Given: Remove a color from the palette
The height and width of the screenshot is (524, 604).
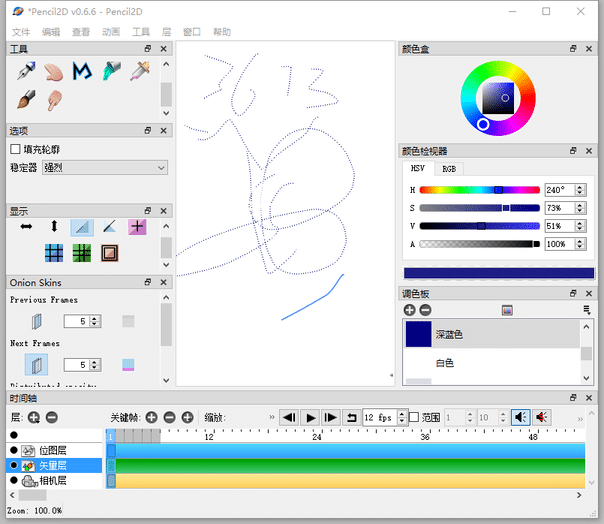Looking at the screenshot, I should click(425, 310).
